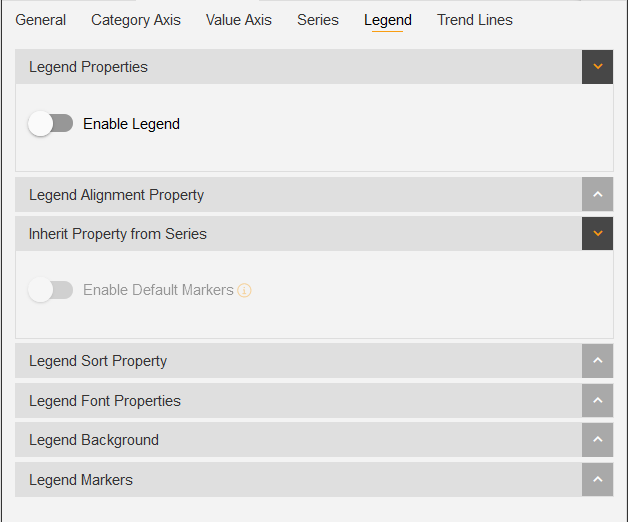Click the Legend Background header title
The width and height of the screenshot is (628, 522).
tap(94, 440)
